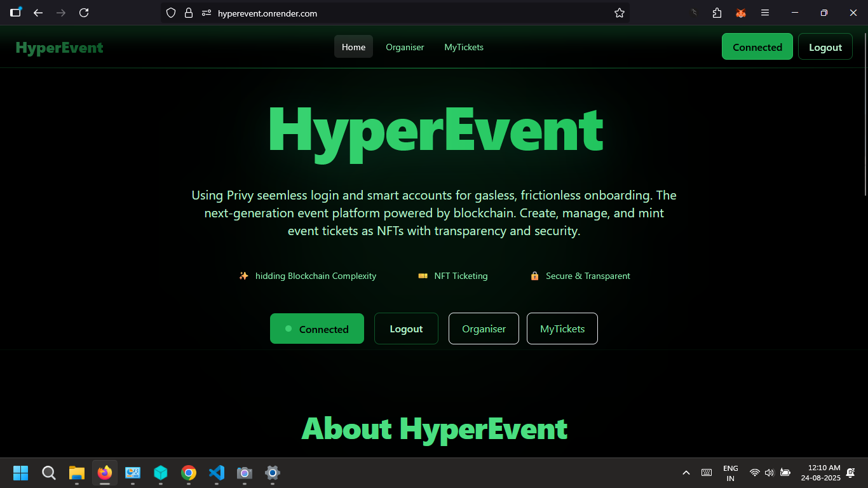View site security padlock info
The image size is (868, 488).
pos(188,13)
